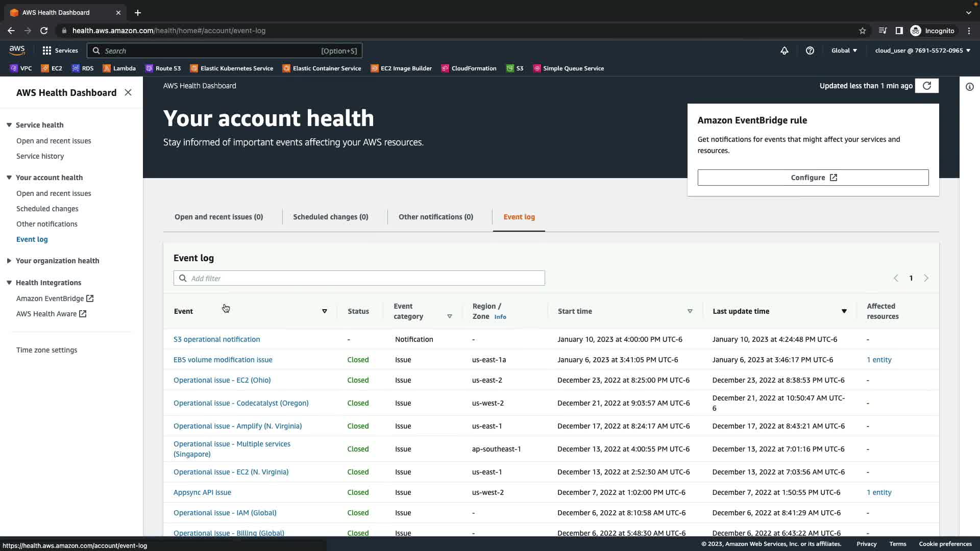This screenshot has height=551, width=980.
Task: Click the refresh icon next to Updated timestamp
Action: [x=927, y=86]
